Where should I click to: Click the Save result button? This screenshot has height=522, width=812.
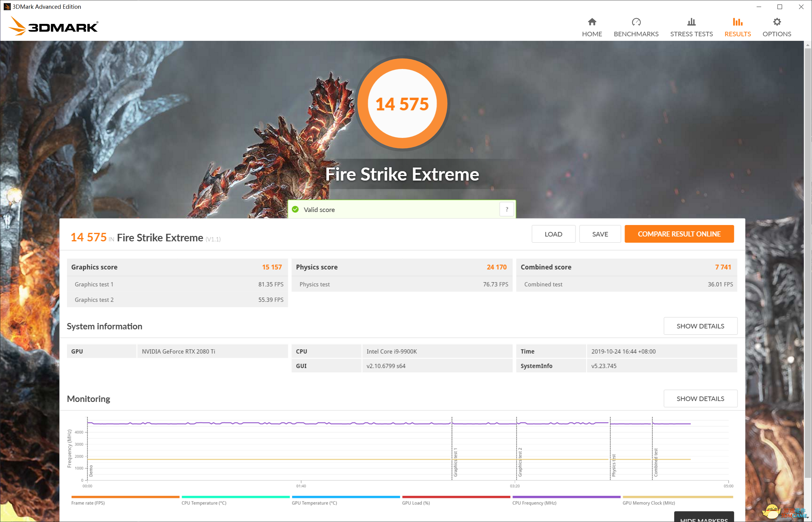click(x=600, y=234)
